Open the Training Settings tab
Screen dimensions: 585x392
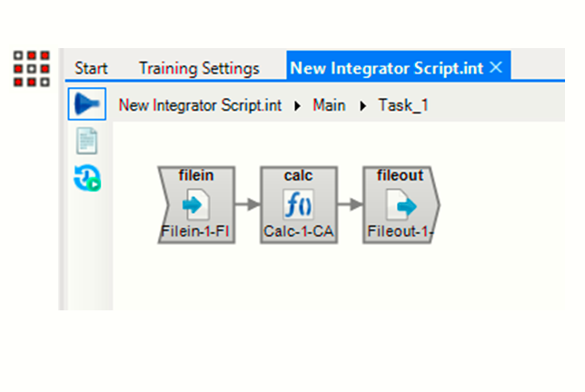point(199,68)
